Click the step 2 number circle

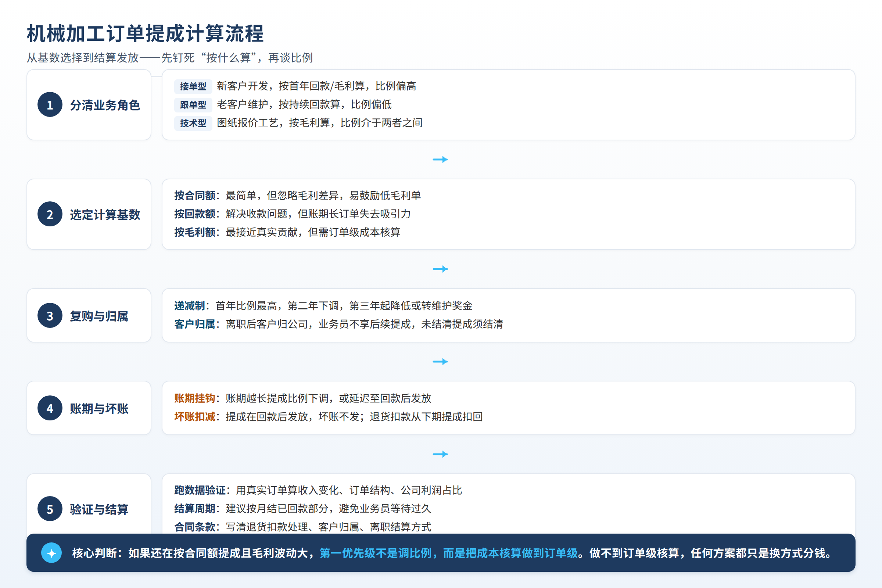50,214
